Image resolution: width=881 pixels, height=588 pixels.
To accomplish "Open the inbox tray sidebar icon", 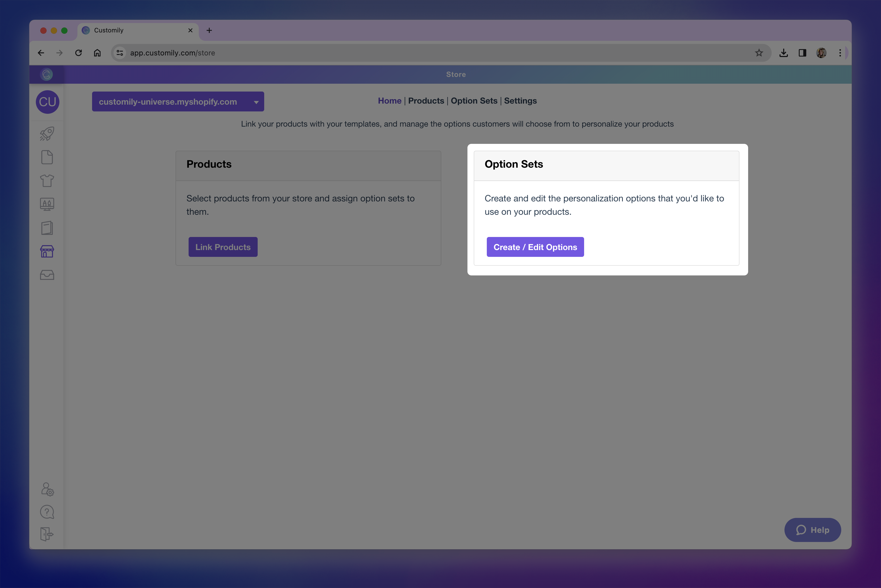I will [47, 275].
